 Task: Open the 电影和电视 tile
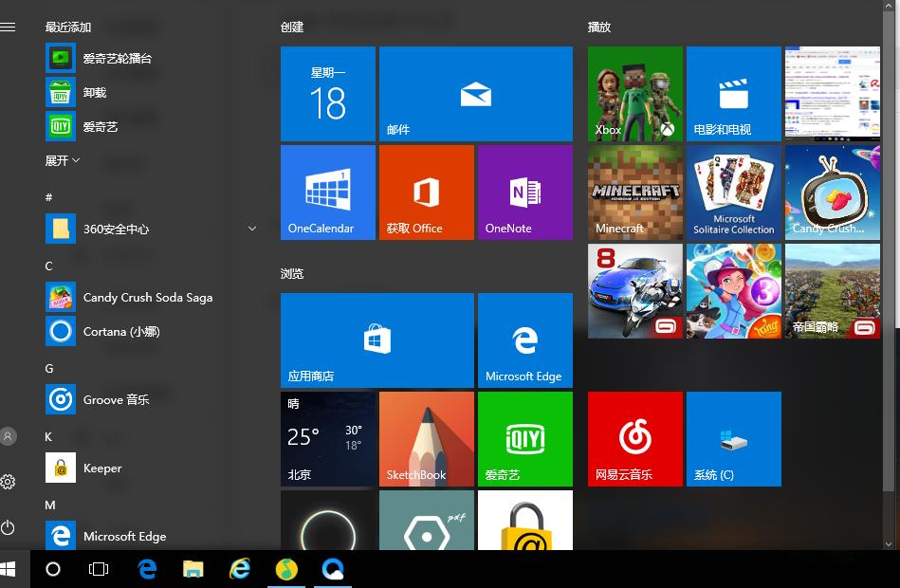click(x=733, y=94)
